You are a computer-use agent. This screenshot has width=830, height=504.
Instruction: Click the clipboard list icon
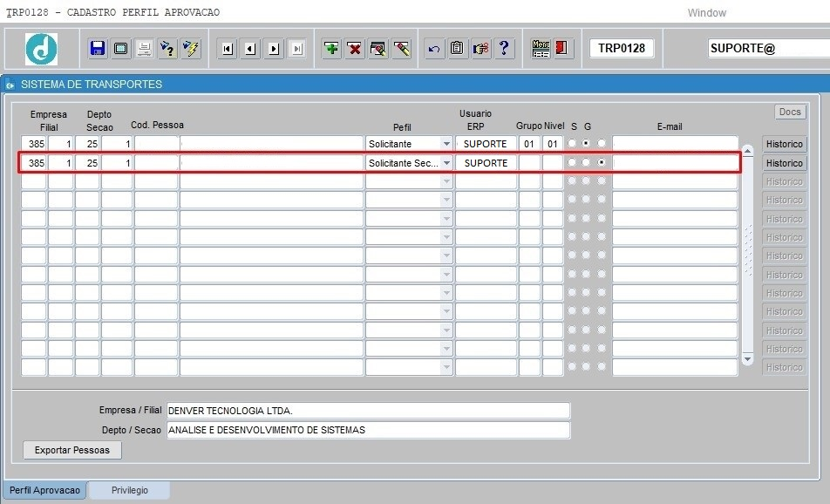pos(458,49)
